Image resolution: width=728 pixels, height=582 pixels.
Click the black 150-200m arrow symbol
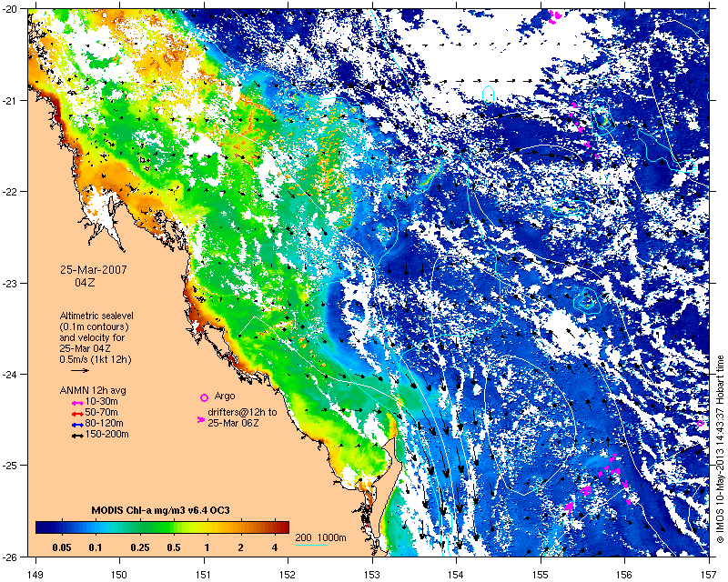[77, 436]
